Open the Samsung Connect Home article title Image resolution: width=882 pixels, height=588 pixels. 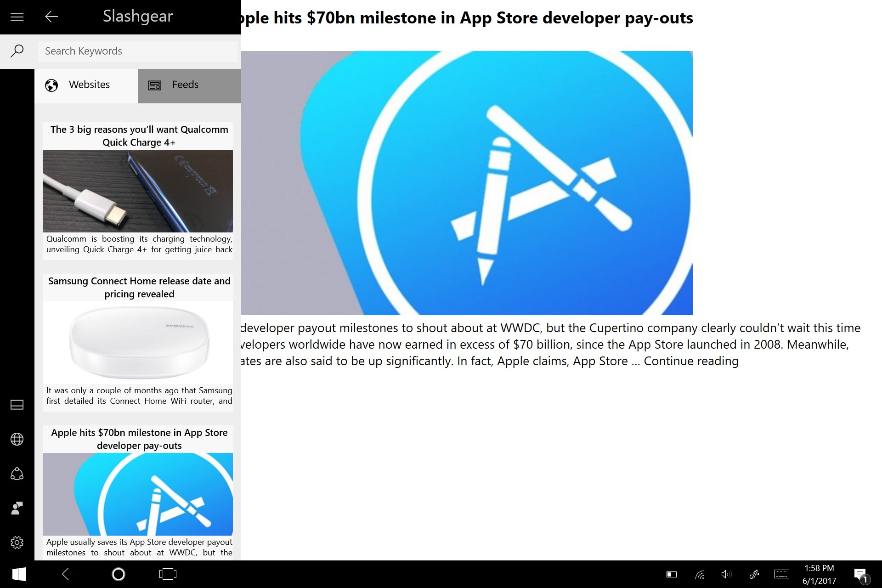click(x=139, y=288)
